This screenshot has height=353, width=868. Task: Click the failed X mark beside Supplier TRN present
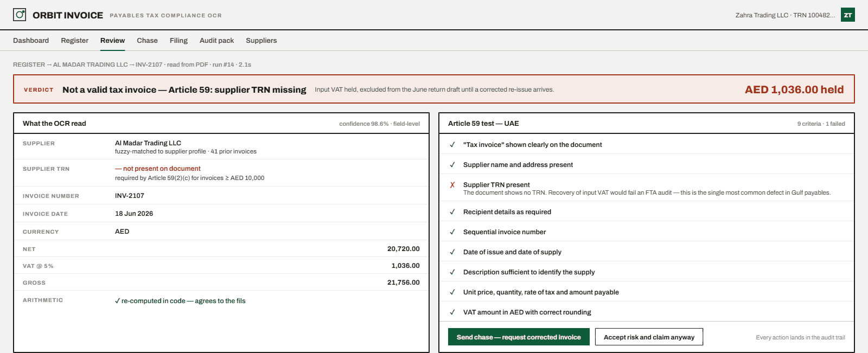tap(452, 185)
